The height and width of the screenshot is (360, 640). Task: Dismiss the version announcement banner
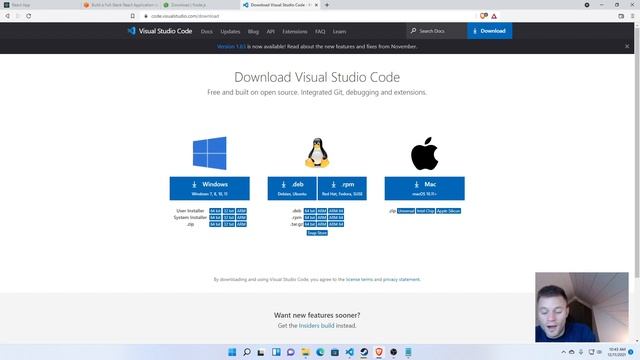pos(627,47)
